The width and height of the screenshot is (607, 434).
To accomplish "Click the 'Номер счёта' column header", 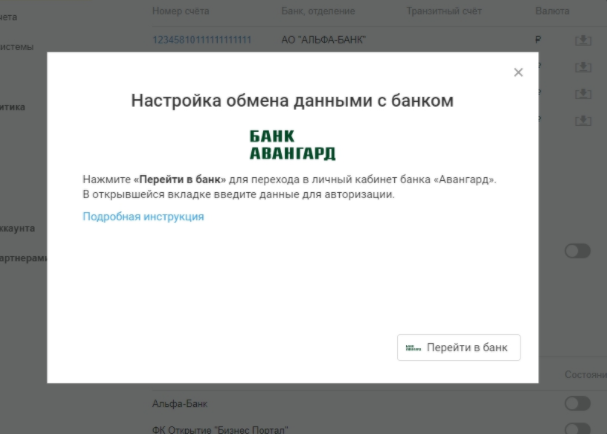I will pyautogui.click(x=181, y=11).
